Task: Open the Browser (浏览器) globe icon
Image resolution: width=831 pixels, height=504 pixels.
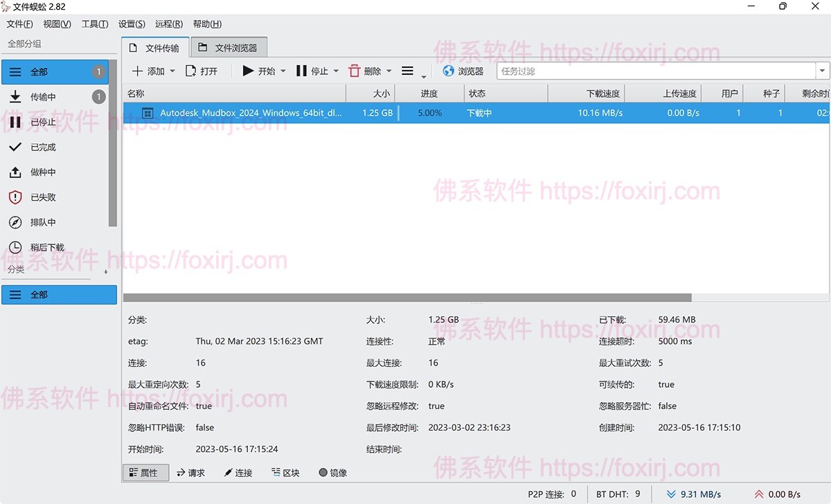Action: (448, 71)
